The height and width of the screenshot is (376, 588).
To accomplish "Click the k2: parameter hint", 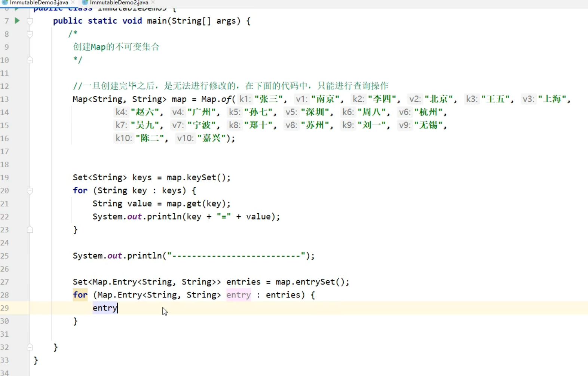I will point(358,99).
